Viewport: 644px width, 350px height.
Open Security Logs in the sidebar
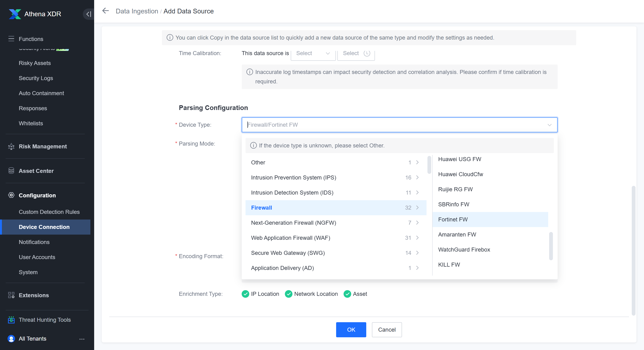[x=36, y=78]
